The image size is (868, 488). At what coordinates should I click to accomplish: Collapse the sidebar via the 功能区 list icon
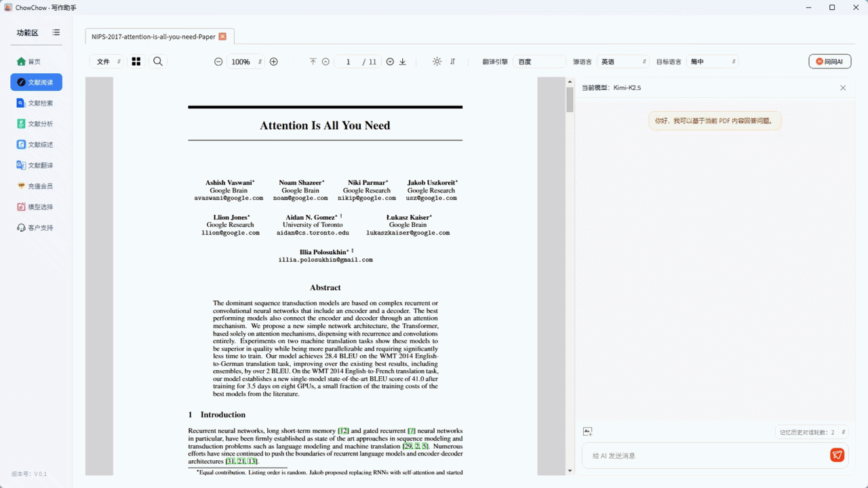(56, 33)
